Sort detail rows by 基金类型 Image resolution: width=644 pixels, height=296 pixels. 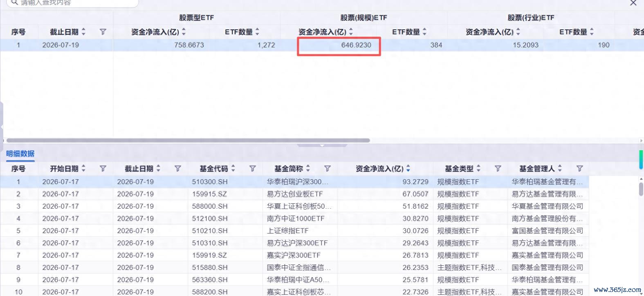point(478,169)
